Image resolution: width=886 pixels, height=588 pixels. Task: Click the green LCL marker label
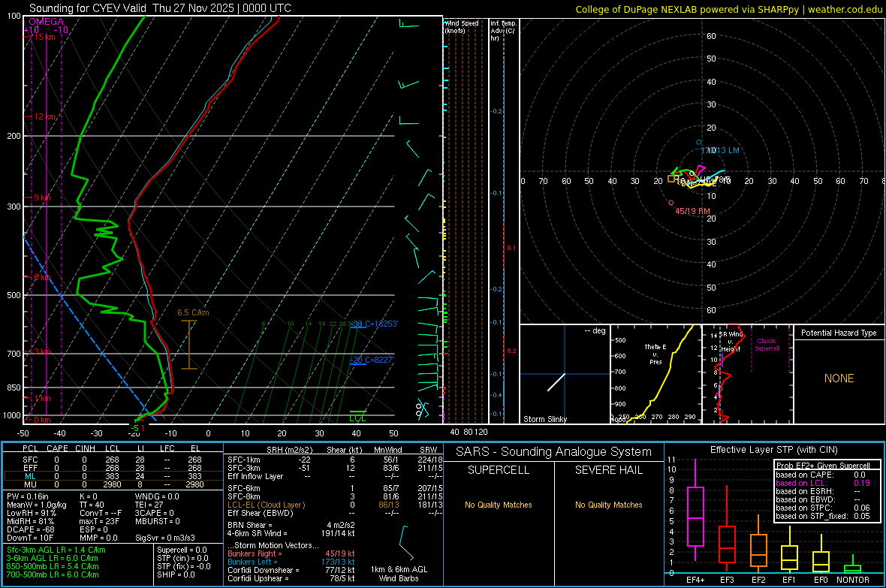pos(357,418)
